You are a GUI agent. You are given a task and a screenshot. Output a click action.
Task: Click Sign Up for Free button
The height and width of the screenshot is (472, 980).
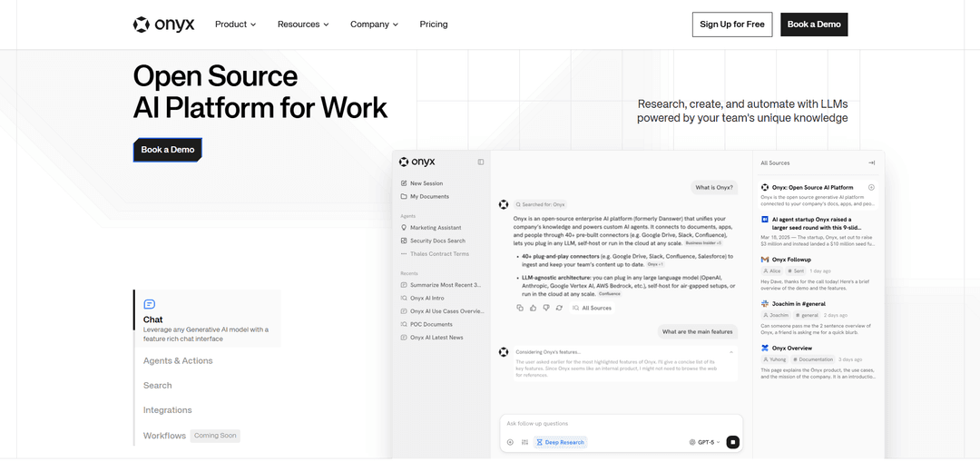tap(732, 25)
